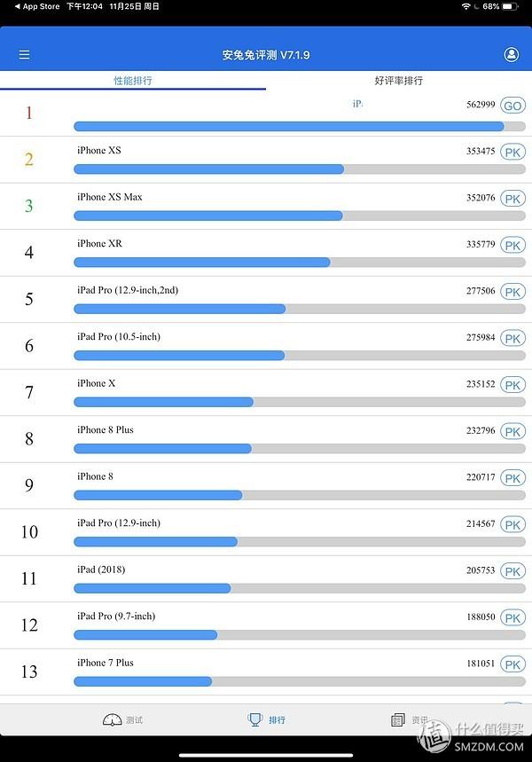Select iPad Pro (9.7-inch) row
532x762 pixels.
tap(266, 625)
